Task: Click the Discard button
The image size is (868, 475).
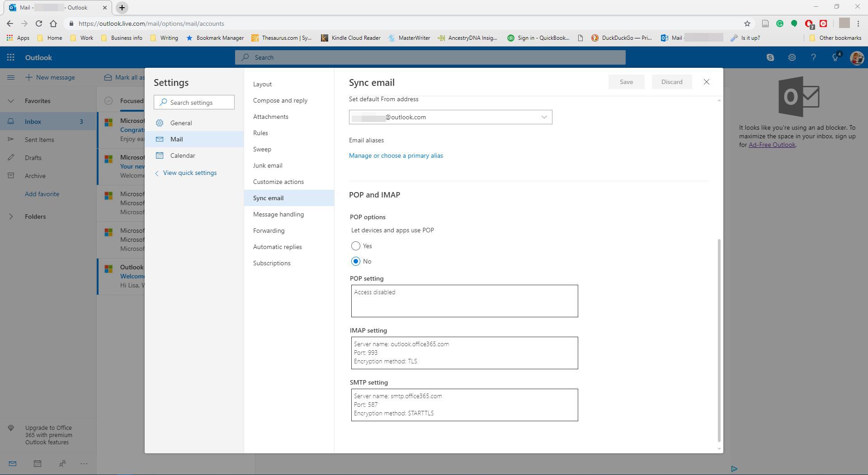Action: [671, 82]
